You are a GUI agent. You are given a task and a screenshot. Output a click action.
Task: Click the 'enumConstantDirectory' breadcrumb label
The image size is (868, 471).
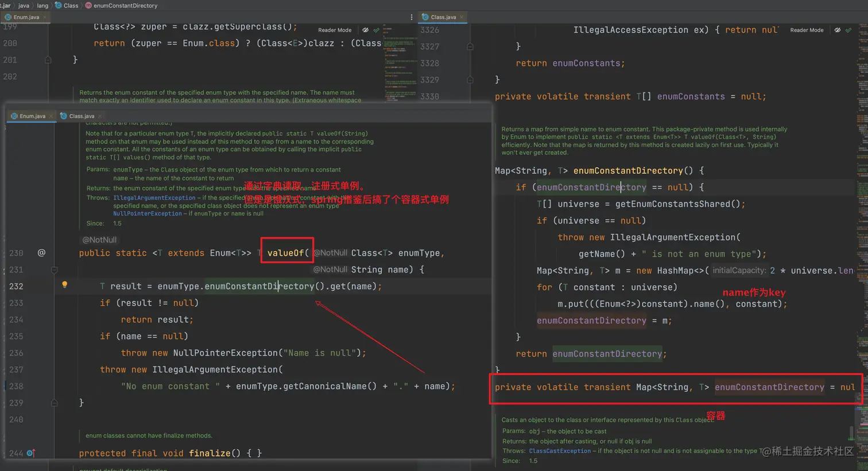coord(126,5)
